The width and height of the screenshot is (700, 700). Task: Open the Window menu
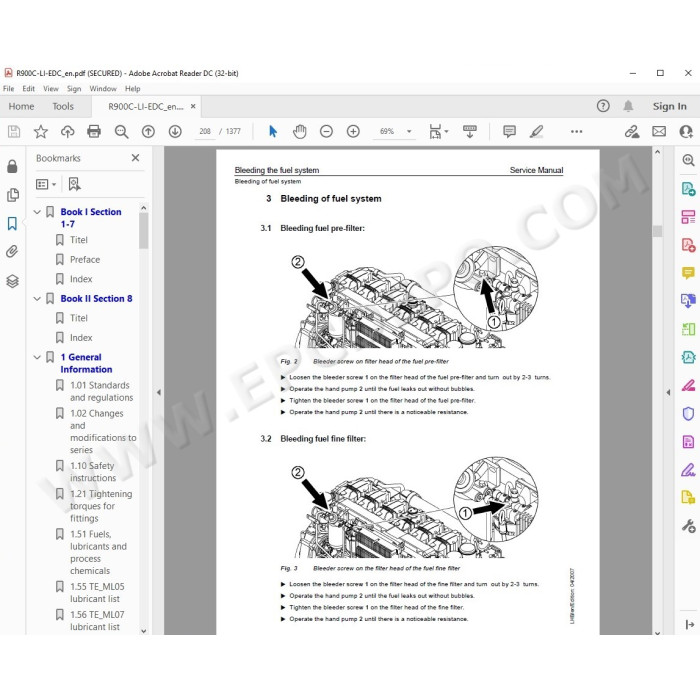point(103,89)
